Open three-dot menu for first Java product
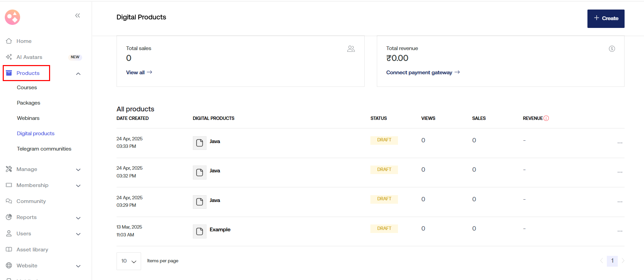 click(619, 143)
